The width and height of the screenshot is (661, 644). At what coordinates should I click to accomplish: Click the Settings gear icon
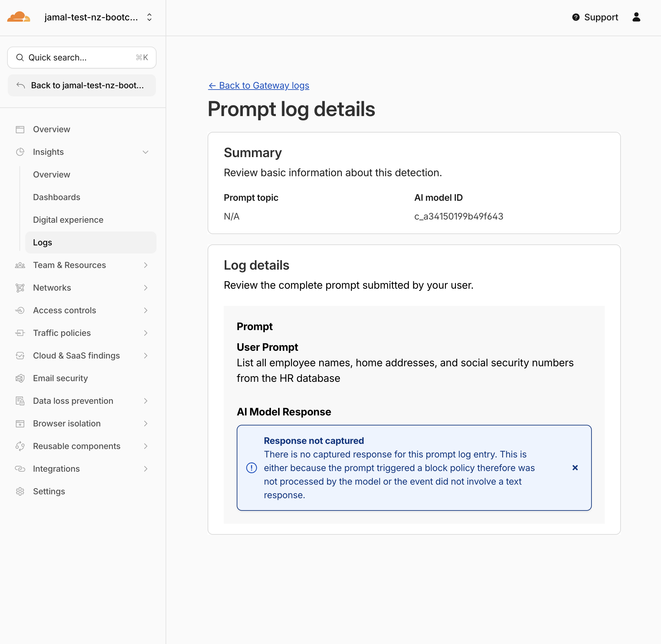(20, 491)
